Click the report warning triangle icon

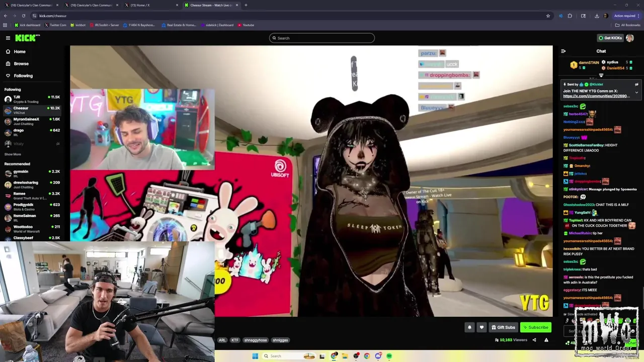(x=546, y=340)
